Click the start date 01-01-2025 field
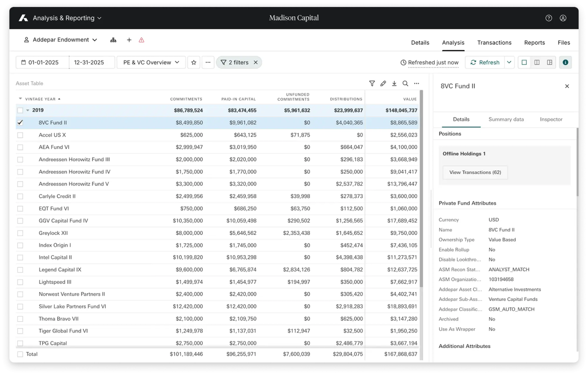 pyautogui.click(x=43, y=62)
